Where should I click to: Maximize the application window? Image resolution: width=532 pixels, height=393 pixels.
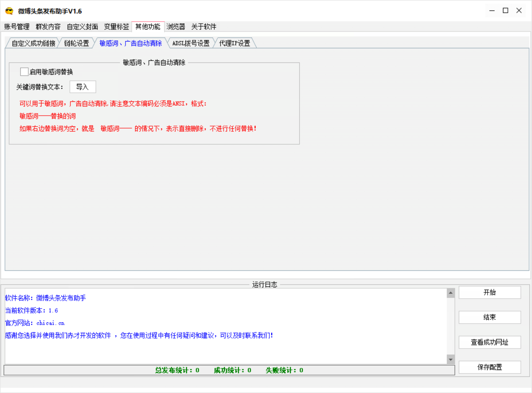(505, 11)
